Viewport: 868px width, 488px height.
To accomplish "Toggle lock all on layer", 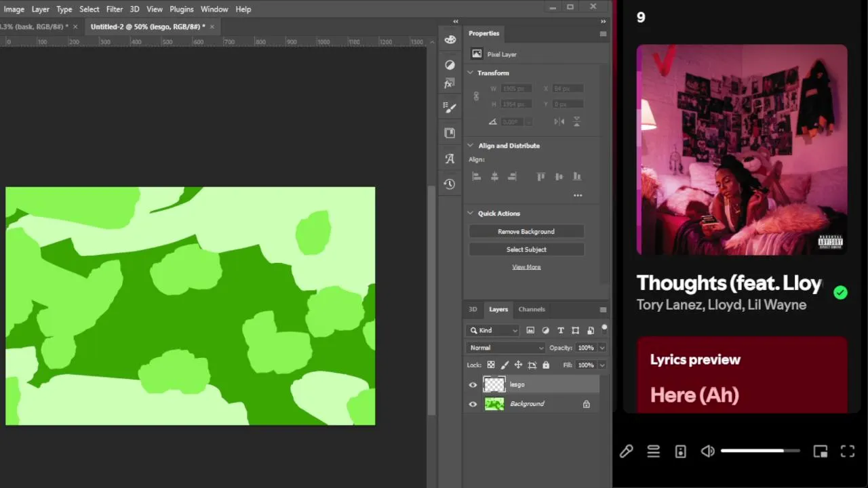I will [x=546, y=365].
